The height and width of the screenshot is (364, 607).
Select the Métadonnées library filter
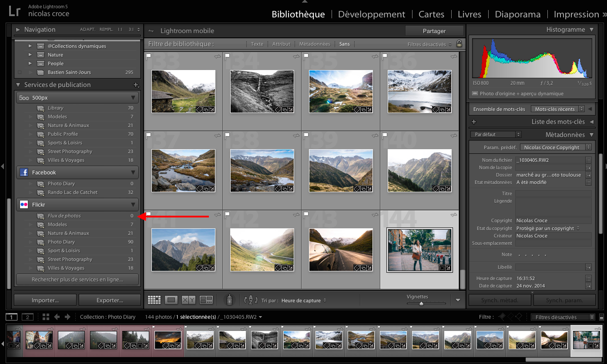tap(314, 44)
